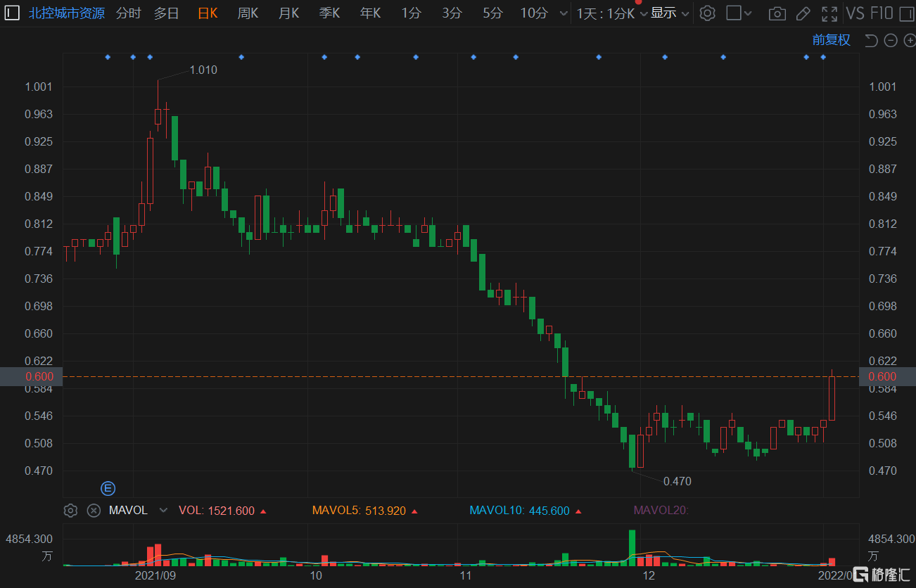This screenshot has height=588, width=916.
Task: Click the 前复权 price adjustment link
Action: (832, 40)
